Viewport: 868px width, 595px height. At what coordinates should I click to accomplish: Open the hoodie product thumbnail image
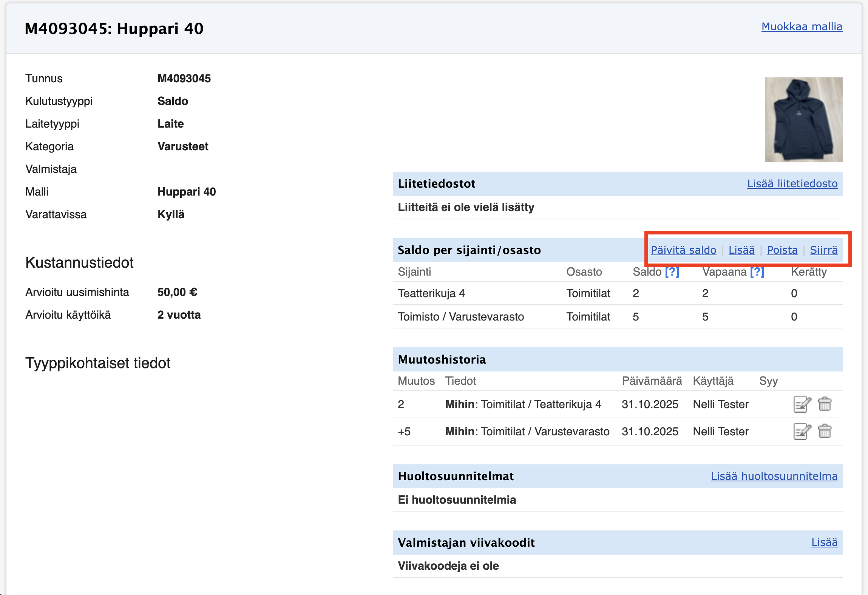pos(803,120)
